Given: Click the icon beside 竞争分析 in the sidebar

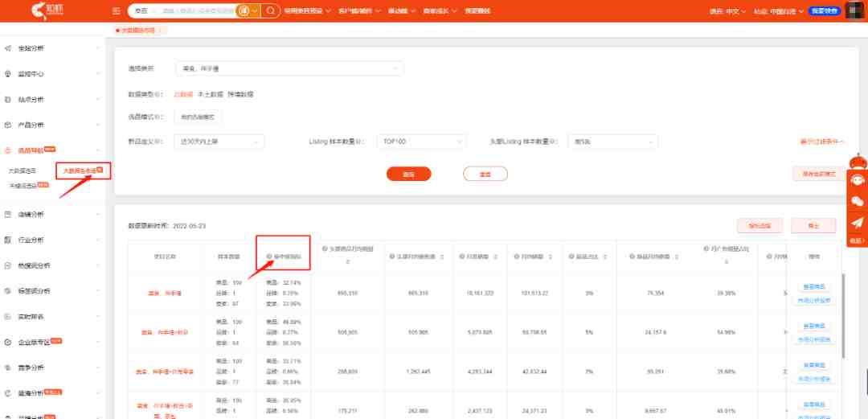Looking at the screenshot, I should (x=8, y=368).
